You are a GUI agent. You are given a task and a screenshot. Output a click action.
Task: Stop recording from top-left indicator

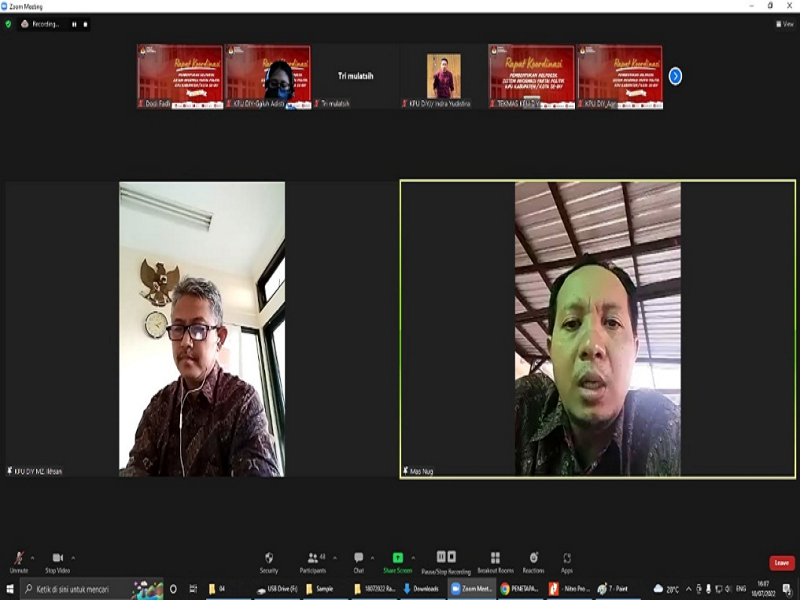tap(84, 24)
